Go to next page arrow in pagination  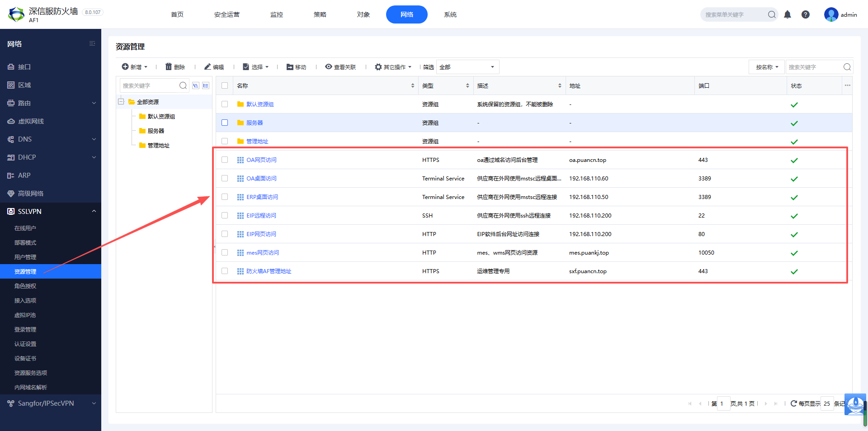[766, 403]
